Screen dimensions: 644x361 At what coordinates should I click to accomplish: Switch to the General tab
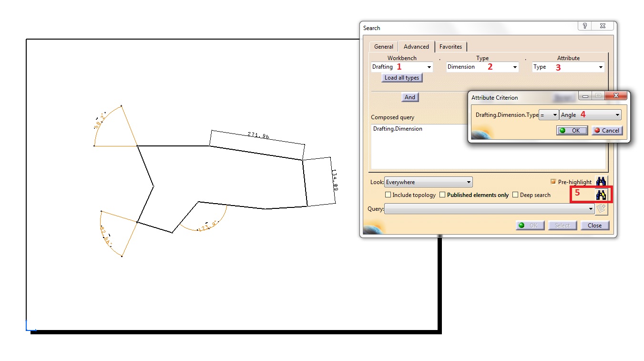pos(383,46)
